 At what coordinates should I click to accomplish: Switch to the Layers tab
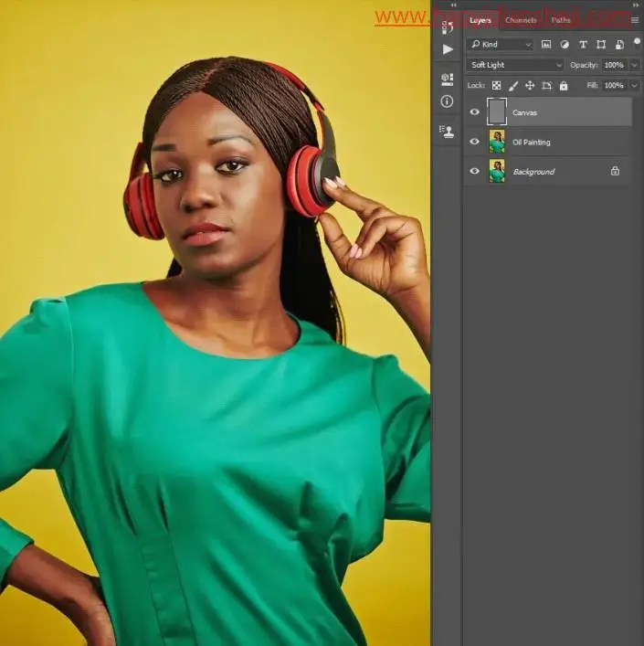480,20
